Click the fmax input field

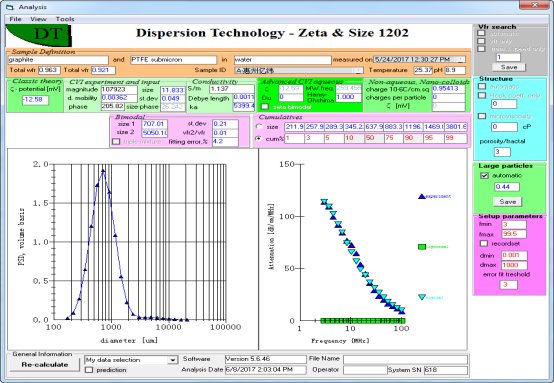[514, 234]
